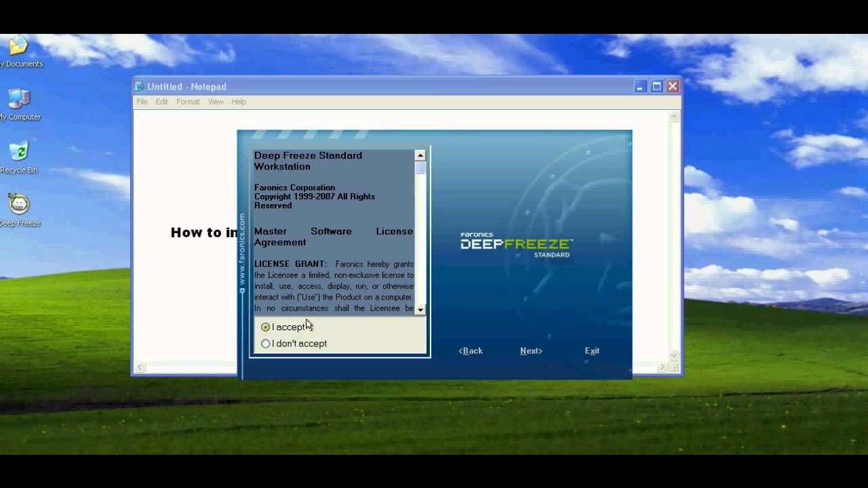
Task: Click the license text scroll down arrow
Action: pyautogui.click(x=420, y=310)
